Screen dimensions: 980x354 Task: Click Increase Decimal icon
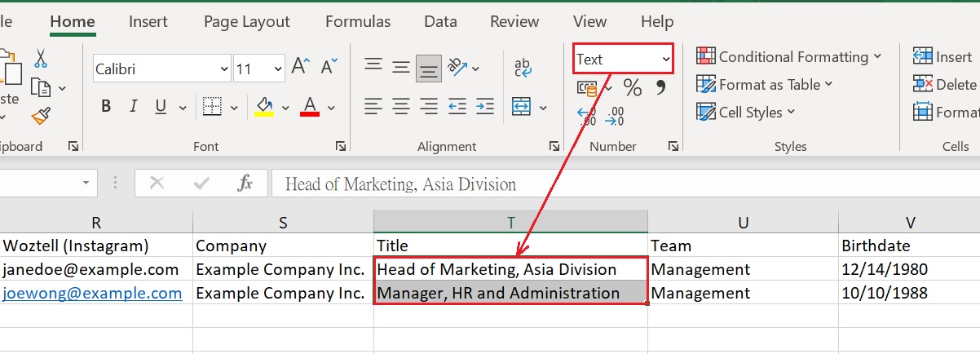(586, 117)
